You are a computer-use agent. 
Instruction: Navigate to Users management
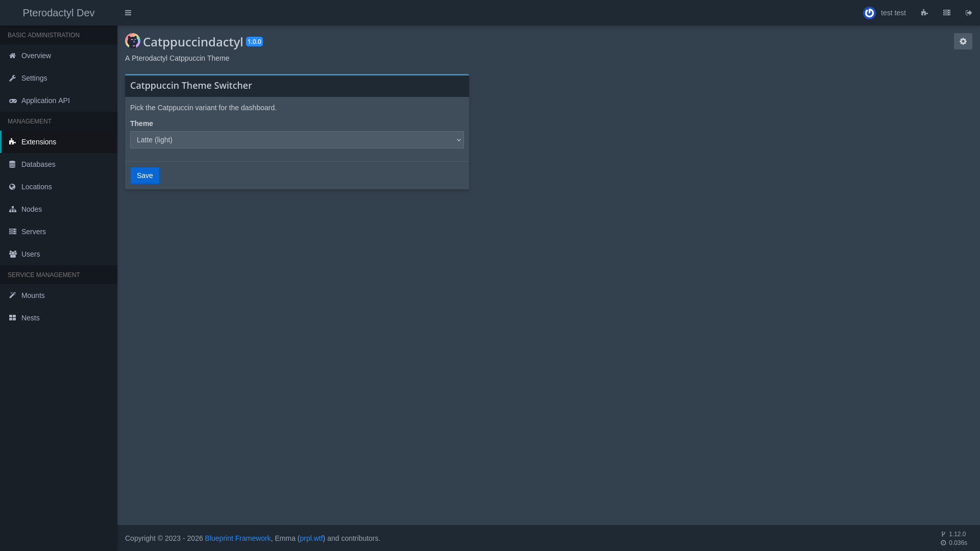click(31, 254)
